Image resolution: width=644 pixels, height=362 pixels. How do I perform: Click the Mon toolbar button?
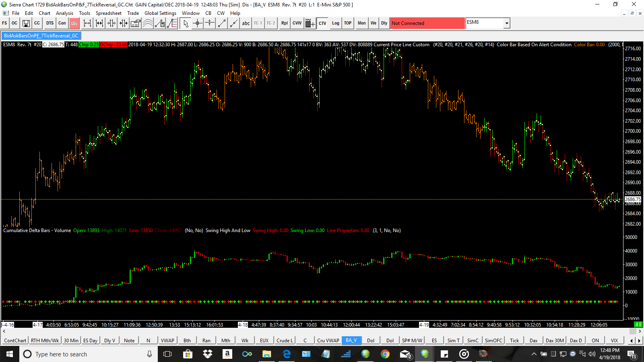pyautogui.click(x=362, y=23)
